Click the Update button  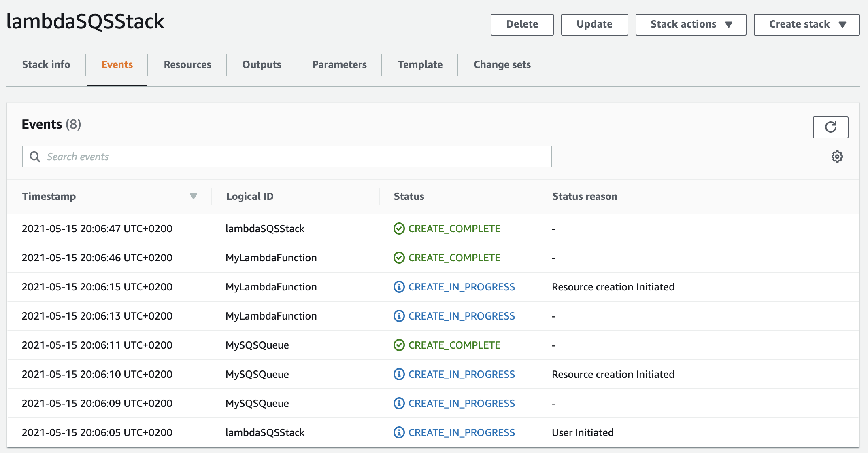[594, 24]
